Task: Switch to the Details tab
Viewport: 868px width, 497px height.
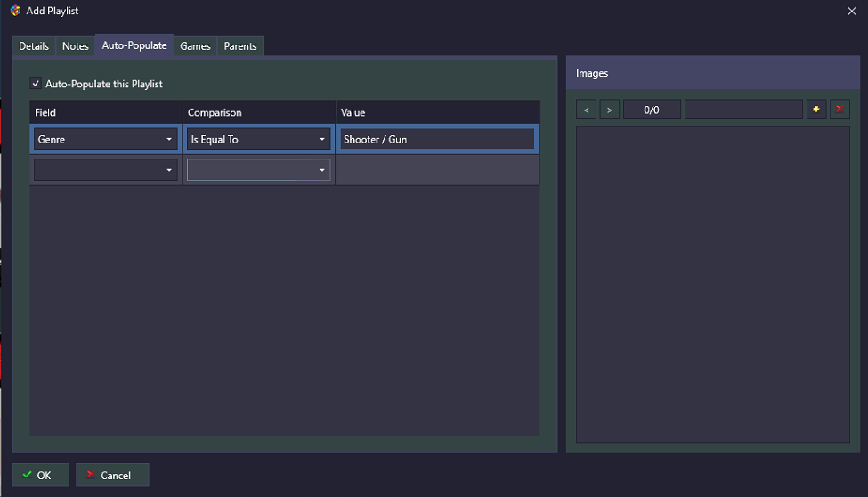Action: point(34,46)
